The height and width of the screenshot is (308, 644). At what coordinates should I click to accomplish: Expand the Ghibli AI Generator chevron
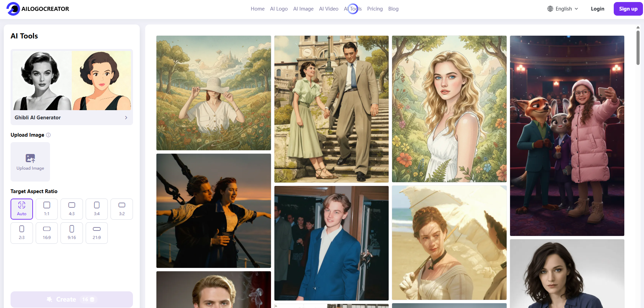126,118
